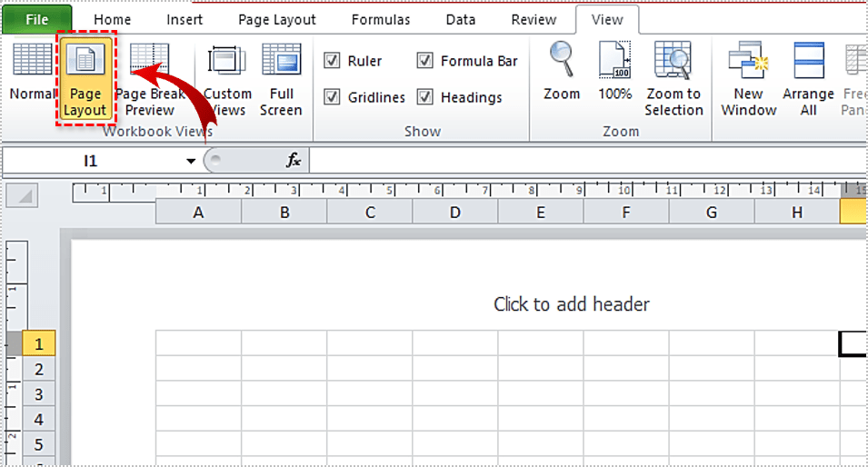
Task: Open the Zoom magnifier dialog
Action: pos(562,73)
